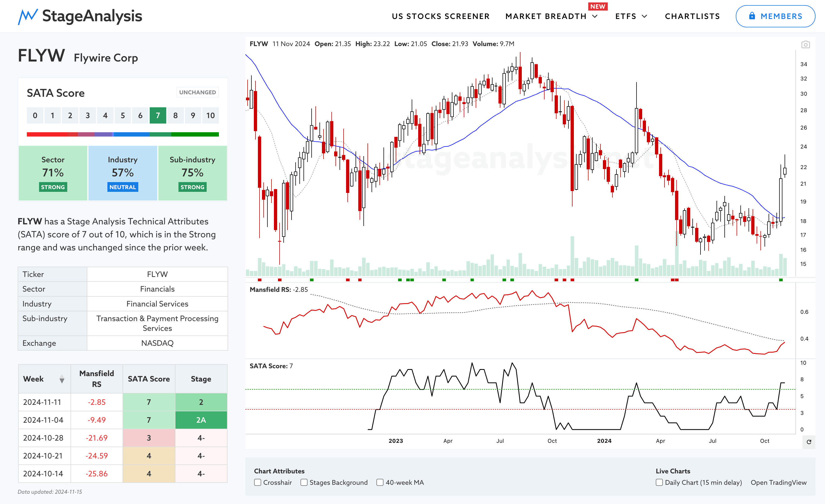
Task: Click the SATA score color gradient bar
Action: click(123, 134)
